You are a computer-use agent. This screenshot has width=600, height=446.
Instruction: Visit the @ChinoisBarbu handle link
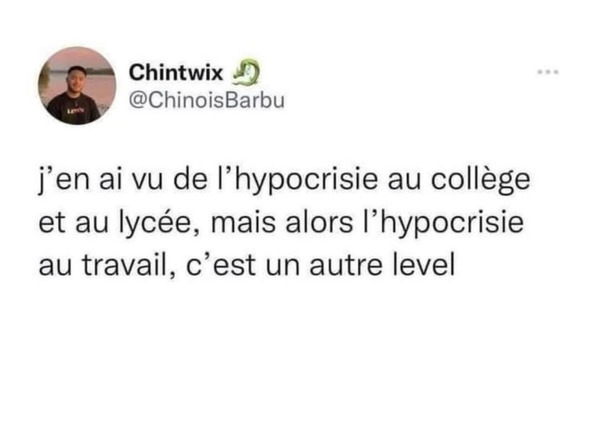coord(207,100)
